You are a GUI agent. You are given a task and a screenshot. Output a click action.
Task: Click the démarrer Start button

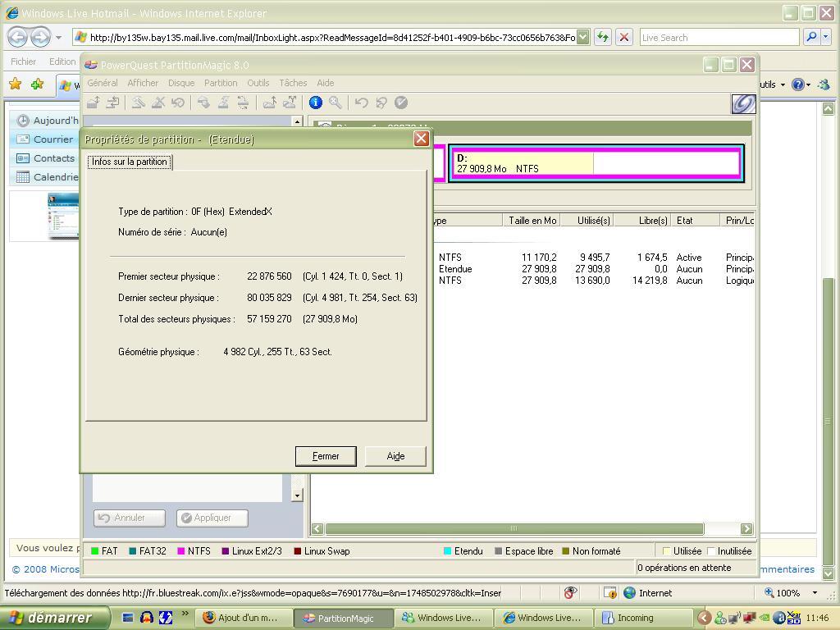[x=54, y=618]
